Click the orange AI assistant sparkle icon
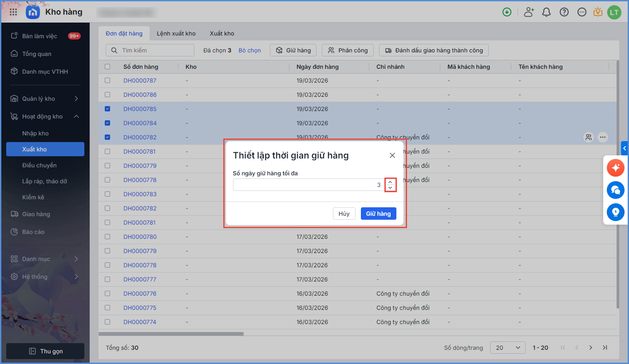This screenshot has height=364, width=629. tap(615, 168)
